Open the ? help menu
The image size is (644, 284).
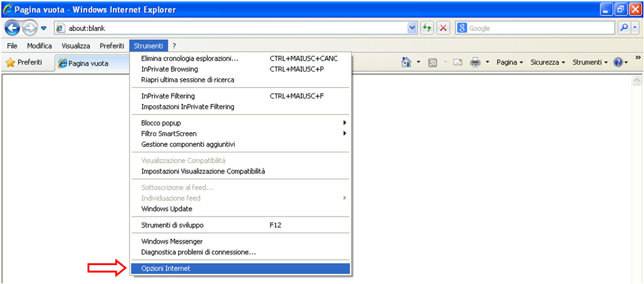point(174,46)
